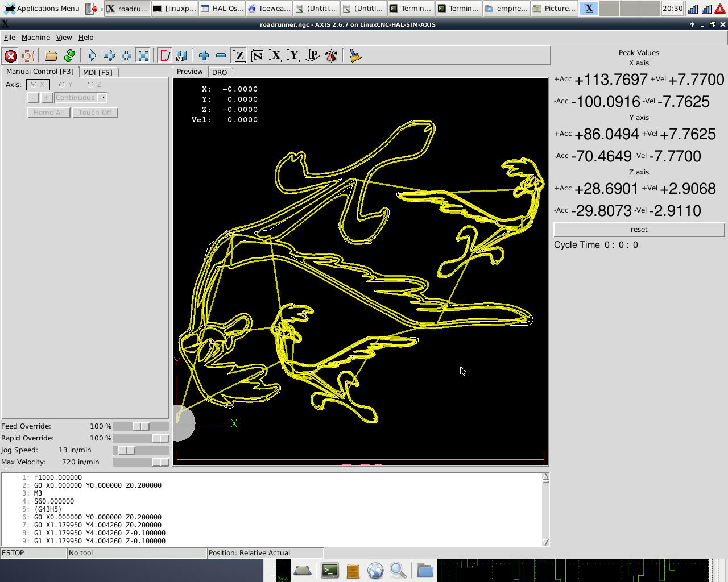This screenshot has height=582, width=728.
Task: Click the jog plus button
Action: pyautogui.click(x=47, y=98)
